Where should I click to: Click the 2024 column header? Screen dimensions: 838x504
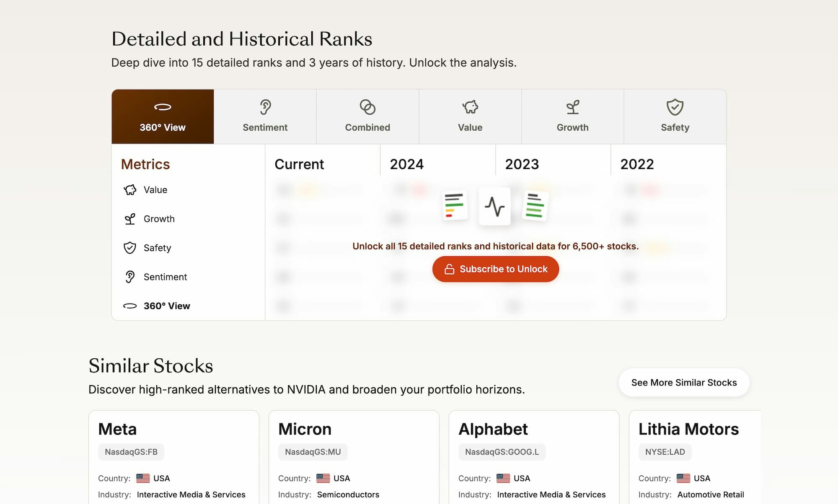tap(406, 164)
